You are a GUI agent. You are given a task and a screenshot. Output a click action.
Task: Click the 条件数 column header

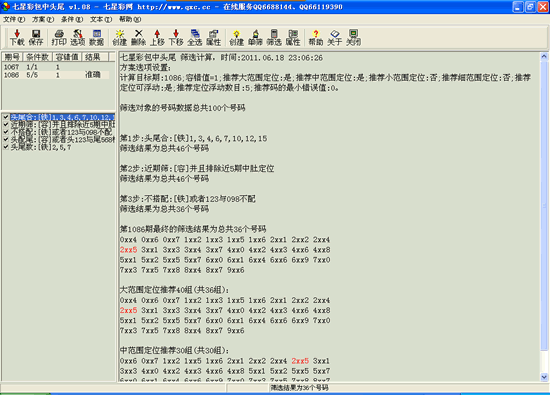click(38, 57)
